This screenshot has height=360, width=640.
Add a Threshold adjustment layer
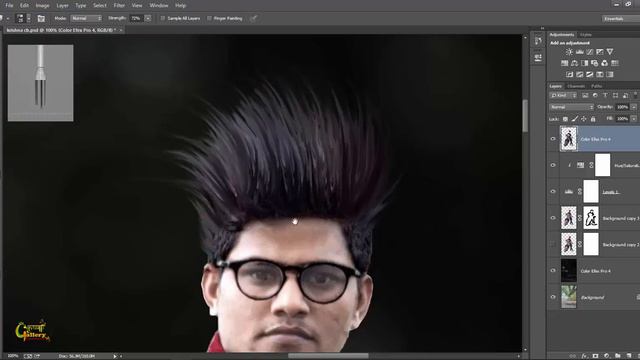589,75
